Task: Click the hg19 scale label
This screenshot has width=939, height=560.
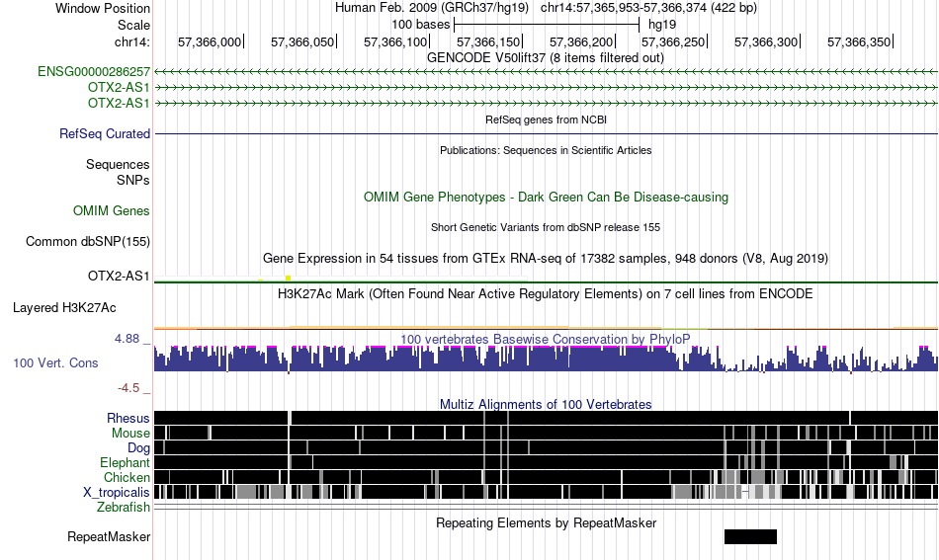Action: point(662,25)
